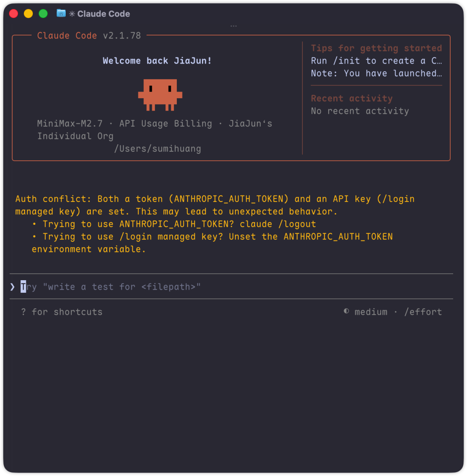
Task: Click the "Run /init to create" tip line
Action: 376,61
